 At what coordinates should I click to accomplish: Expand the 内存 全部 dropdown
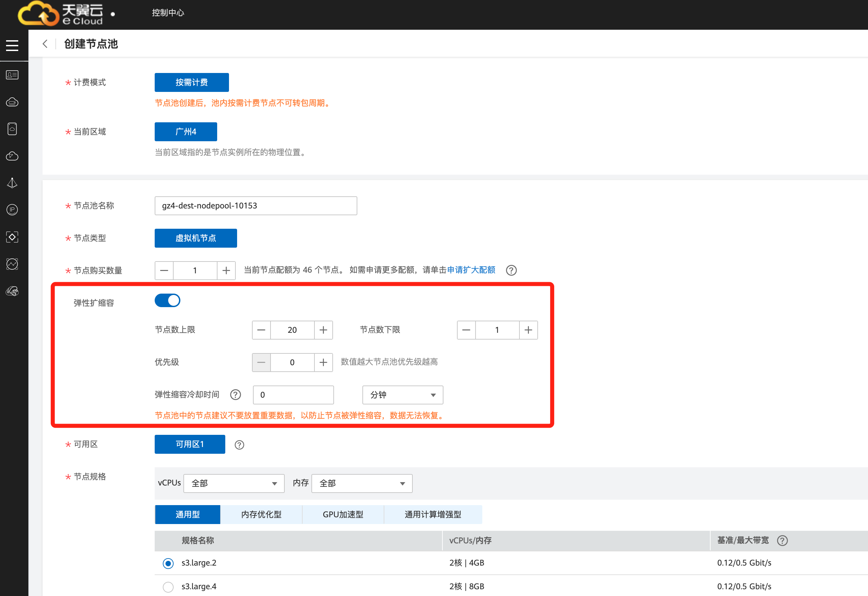click(361, 483)
